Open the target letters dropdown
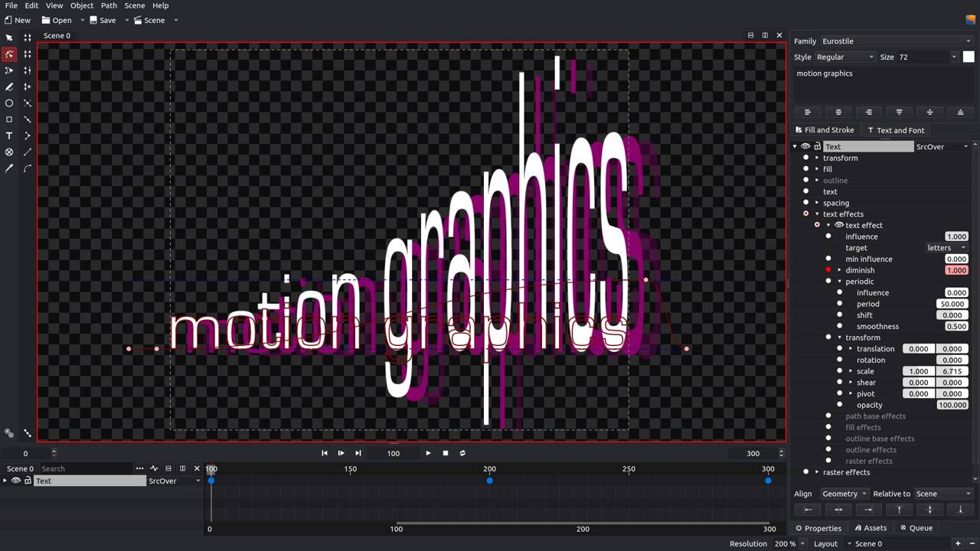980x551 pixels. tap(946, 248)
